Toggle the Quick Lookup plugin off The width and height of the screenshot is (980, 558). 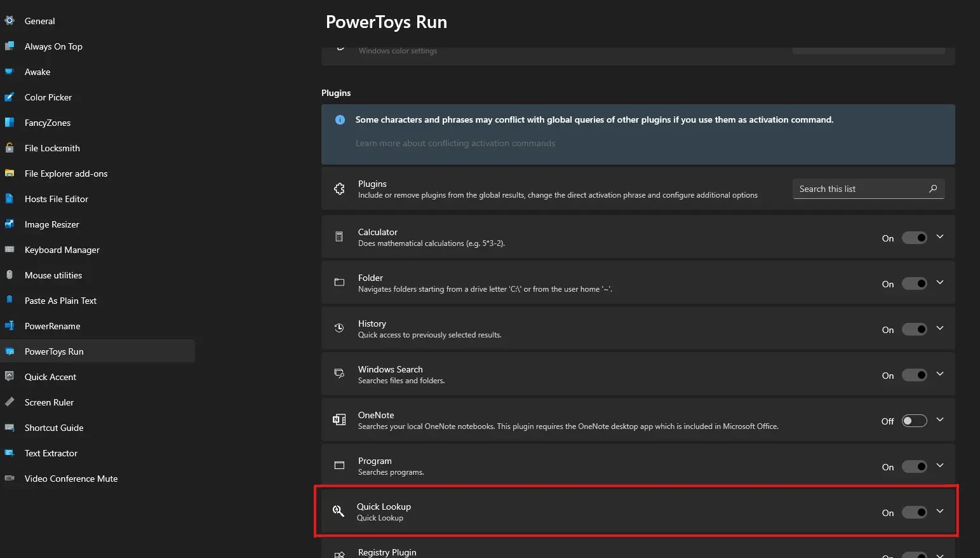click(x=915, y=512)
